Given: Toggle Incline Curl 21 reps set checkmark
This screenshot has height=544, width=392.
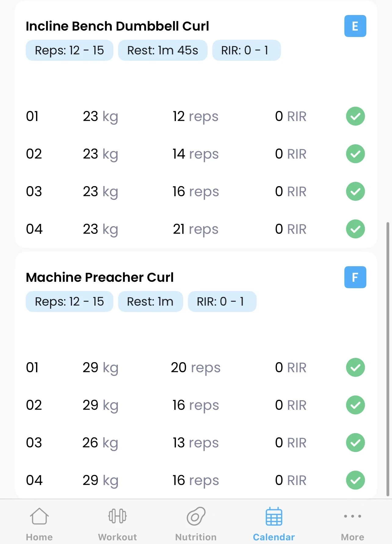Looking at the screenshot, I should (355, 229).
